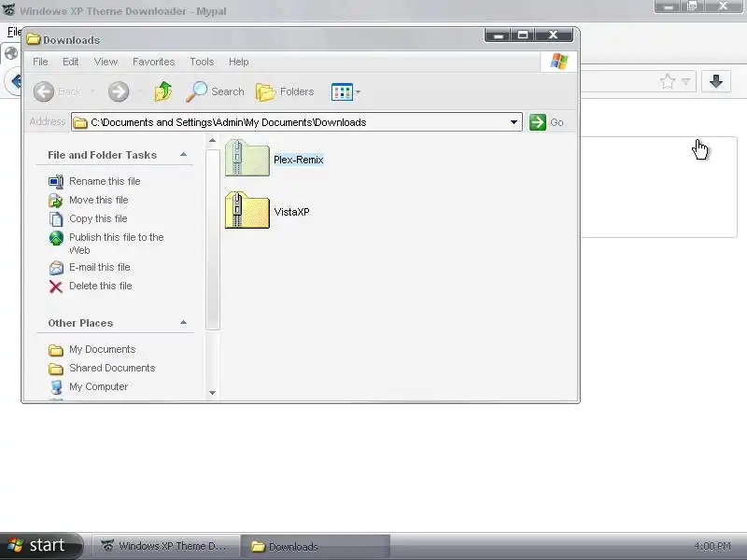747x560 pixels.
Task: Click the Copy this file icon
Action: click(x=56, y=219)
